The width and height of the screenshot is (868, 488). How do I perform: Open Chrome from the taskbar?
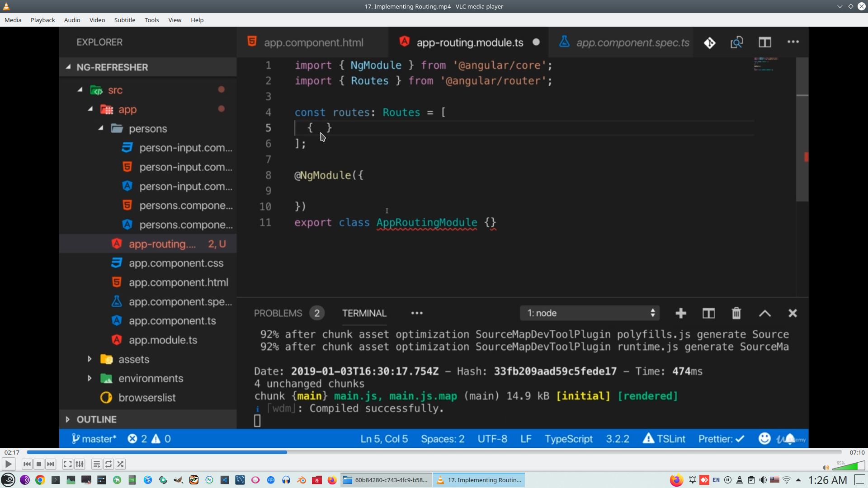pos(40,480)
